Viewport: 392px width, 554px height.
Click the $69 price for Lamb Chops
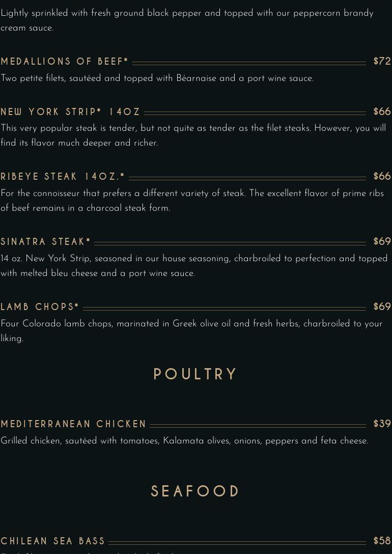point(382,307)
